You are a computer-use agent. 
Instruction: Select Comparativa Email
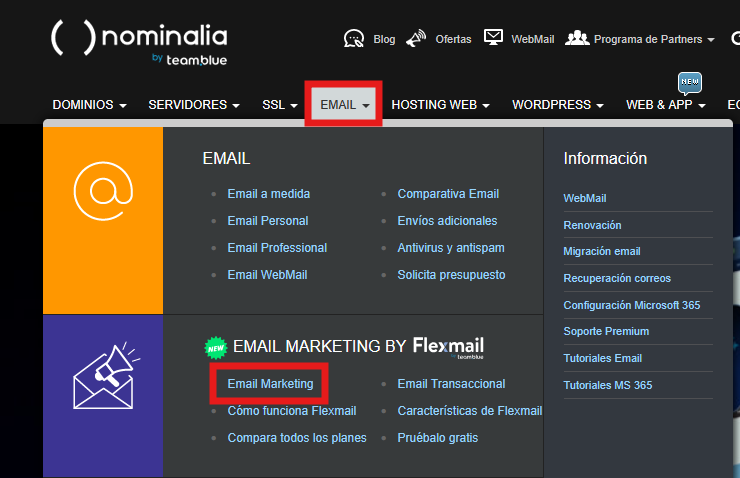pos(448,194)
